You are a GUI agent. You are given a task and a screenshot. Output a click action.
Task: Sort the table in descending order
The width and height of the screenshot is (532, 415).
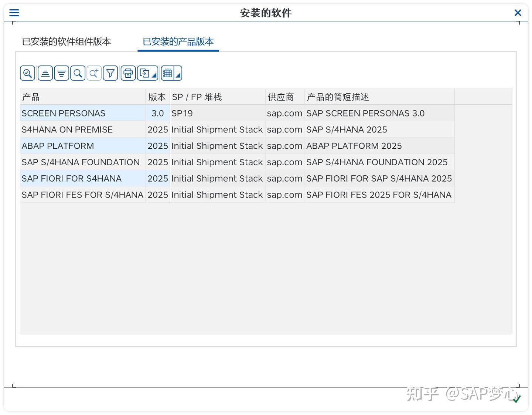(61, 73)
